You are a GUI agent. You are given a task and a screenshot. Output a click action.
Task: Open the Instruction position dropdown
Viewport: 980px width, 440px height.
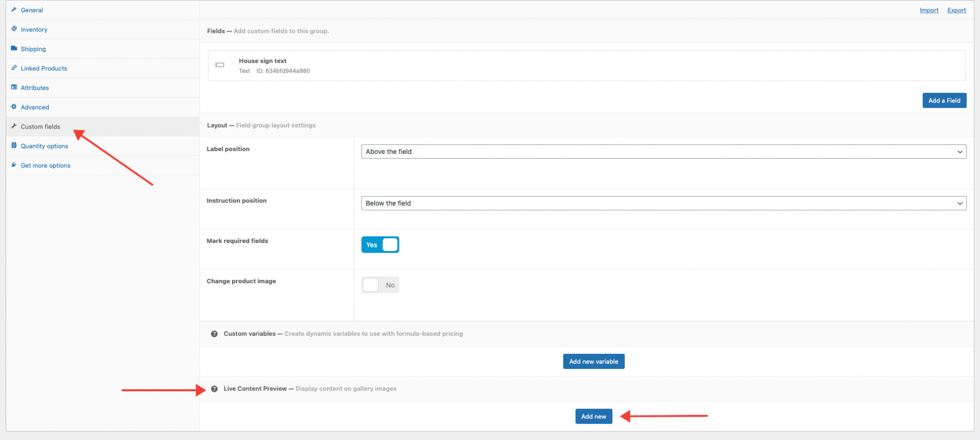663,203
